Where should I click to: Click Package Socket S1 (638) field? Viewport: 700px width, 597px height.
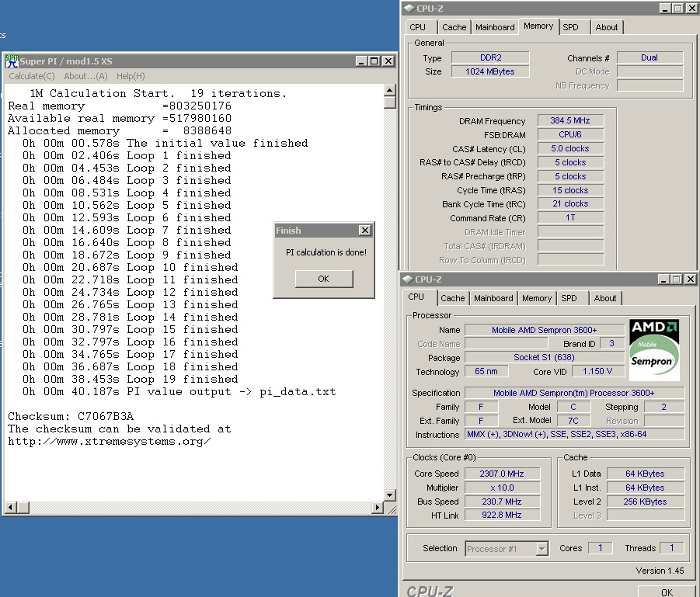[x=544, y=357]
